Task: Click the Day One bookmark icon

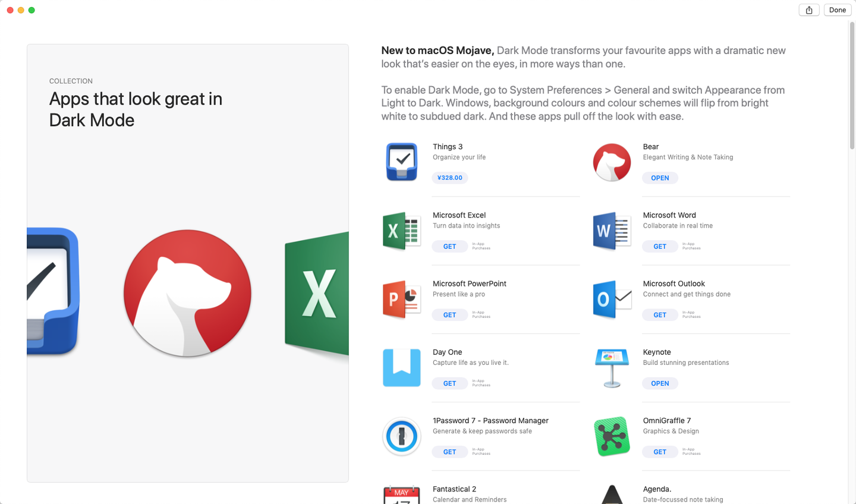Action: pyautogui.click(x=402, y=367)
